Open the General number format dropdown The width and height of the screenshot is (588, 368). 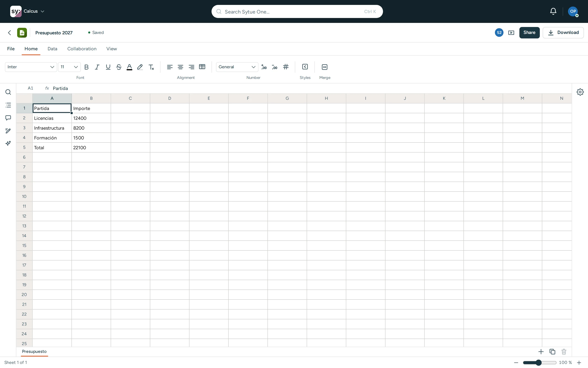(x=237, y=67)
